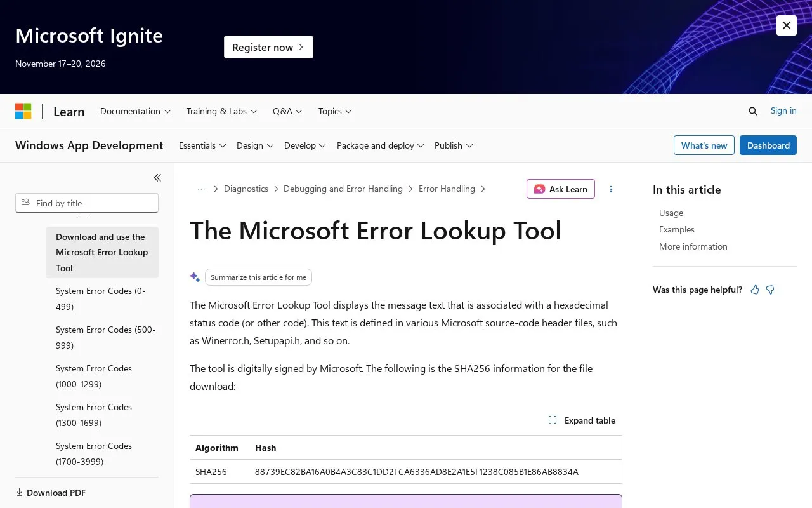812x508 pixels.
Task: Rate page helpful with thumbs up
Action: tap(755, 290)
